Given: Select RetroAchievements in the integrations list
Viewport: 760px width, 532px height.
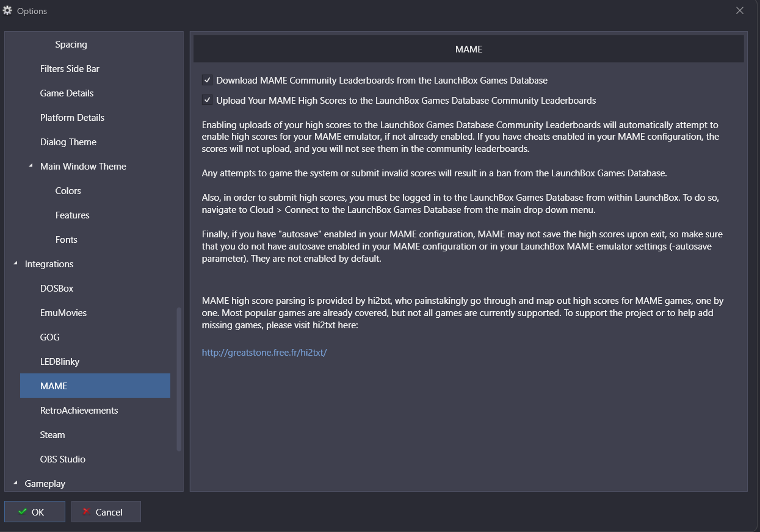Looking at the screenshot, I should (x=79, y=411).
